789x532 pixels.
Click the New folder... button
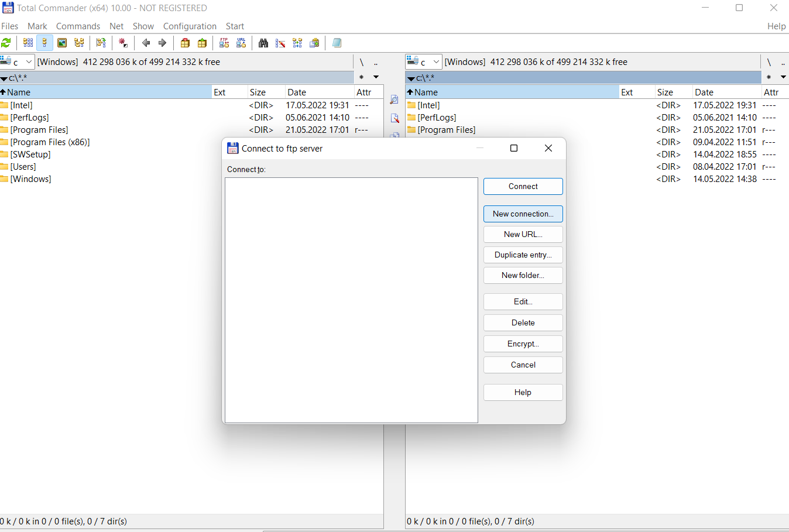point(523,275)
